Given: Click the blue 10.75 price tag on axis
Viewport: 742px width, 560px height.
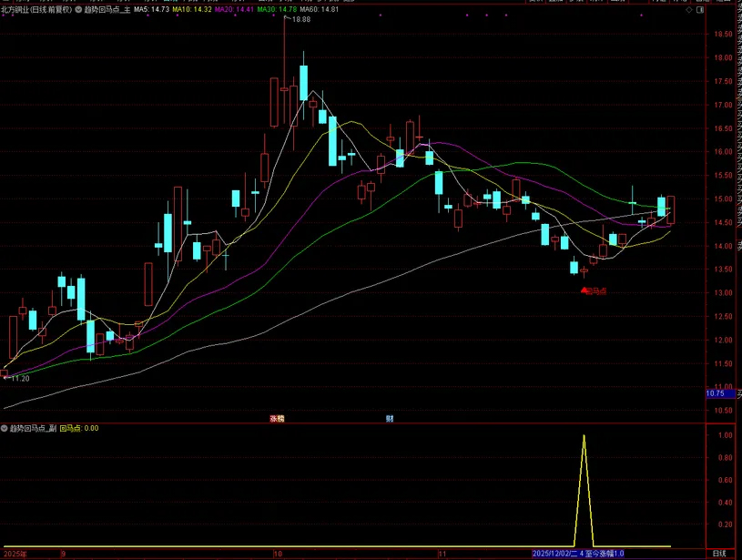Looking at the screenshot, I should click(x=717, y=393).
